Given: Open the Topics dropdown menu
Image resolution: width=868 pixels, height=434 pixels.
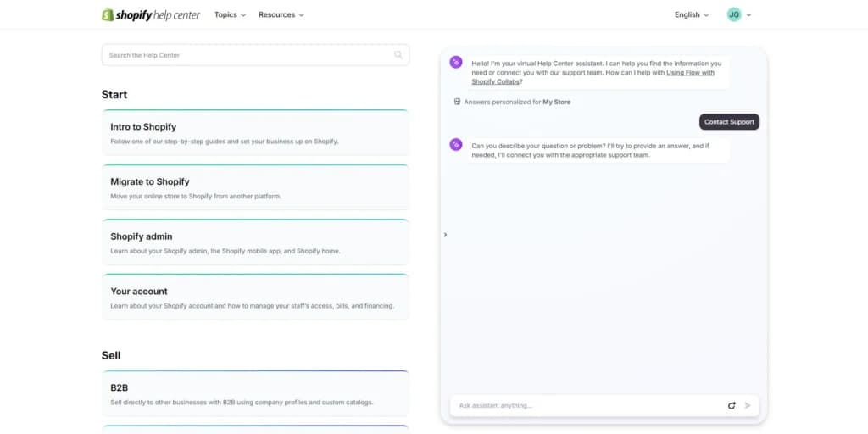Looking at the screenshot, I should tap(231, 15).
